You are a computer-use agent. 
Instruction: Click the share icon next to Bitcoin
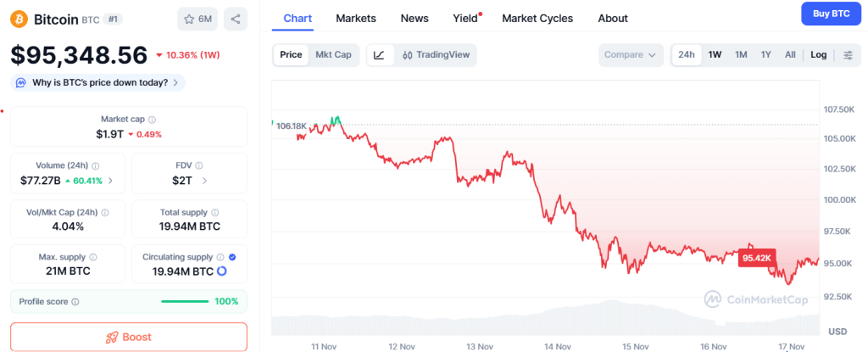236,19
